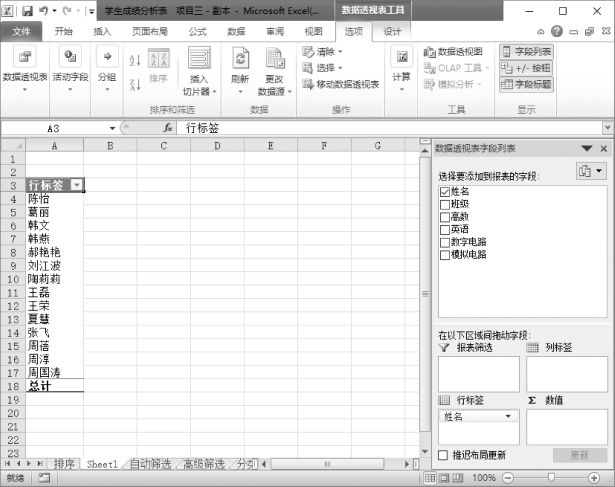The height and width of the screenshot is (487, 615).
Task: Open the File (文件) tab
Action: tap(21, 31)
